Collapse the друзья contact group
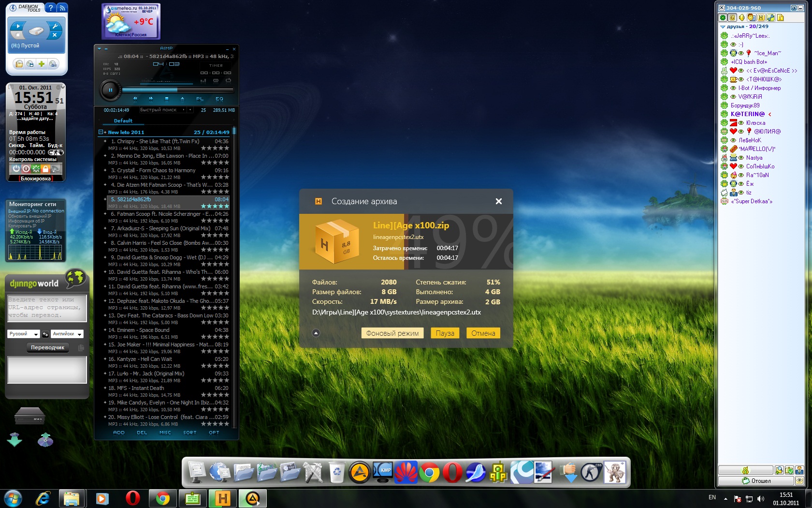This screenshot has height=508, width=812. tap(723, 27)
